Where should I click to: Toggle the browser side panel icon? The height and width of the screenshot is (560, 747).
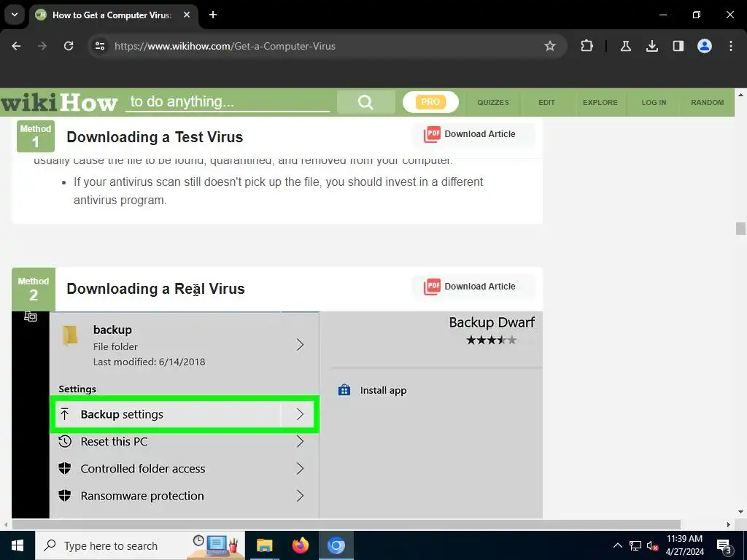tap(678, 46)
